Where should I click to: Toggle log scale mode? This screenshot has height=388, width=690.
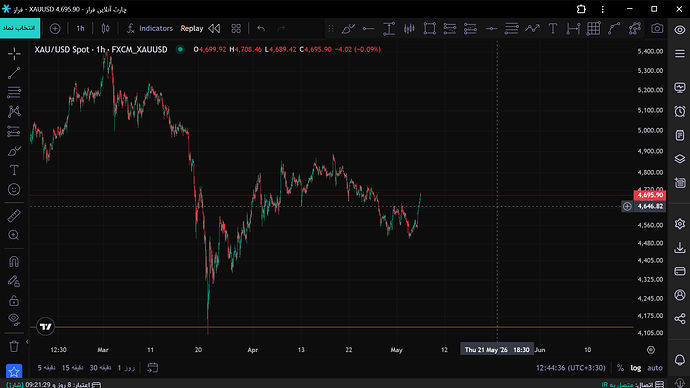[x=635, y=368]
